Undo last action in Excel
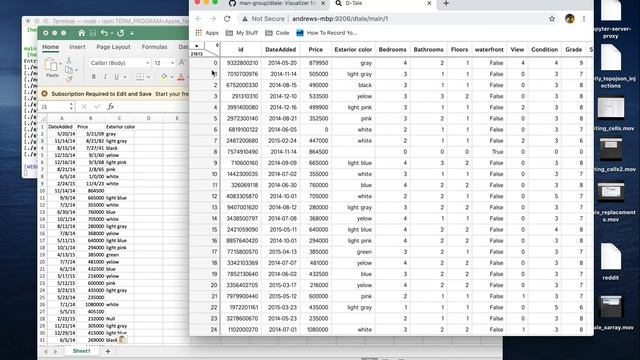This screenshot has height=360, width=640. pyautogui.click(x=104, y=33)
